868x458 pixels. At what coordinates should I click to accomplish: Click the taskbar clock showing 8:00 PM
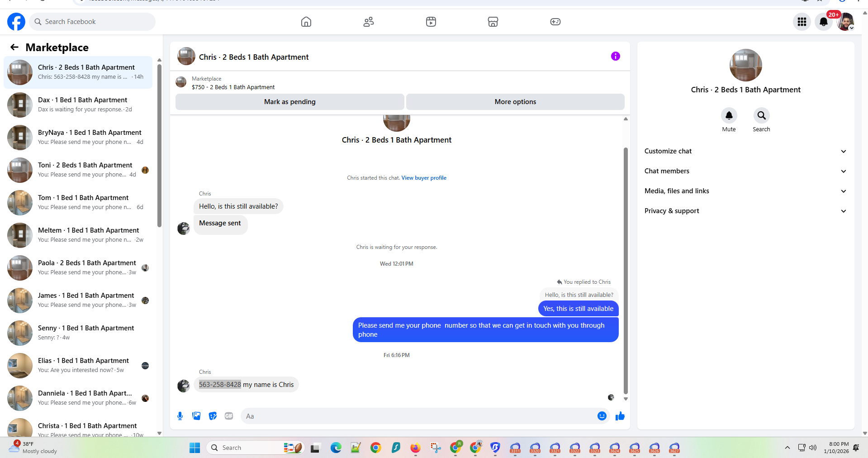pyautogui.click(x=836, y=448)
